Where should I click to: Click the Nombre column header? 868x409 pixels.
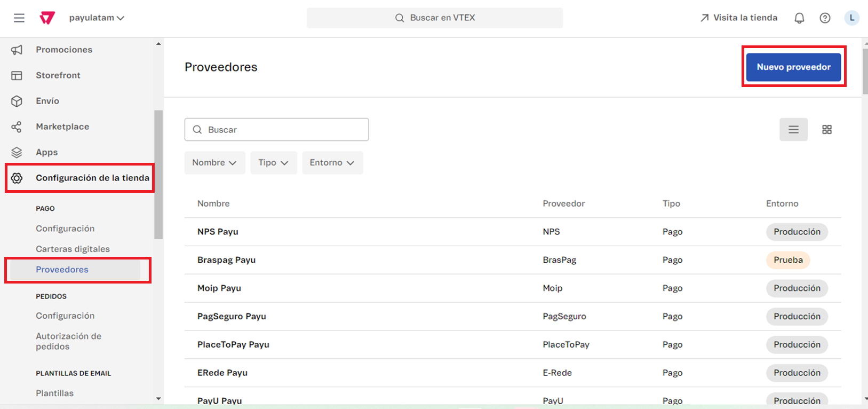pyautogui.click(x=213, y=203)
